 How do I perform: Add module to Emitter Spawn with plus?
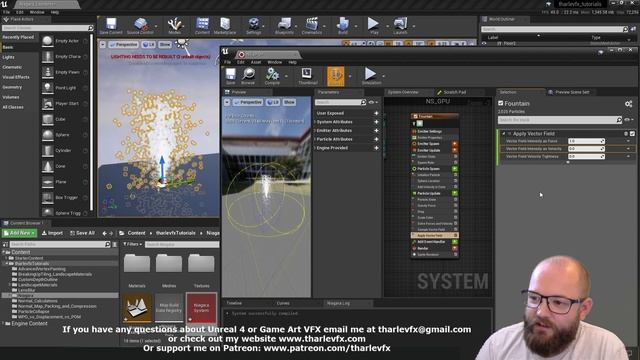pos(455,144)
